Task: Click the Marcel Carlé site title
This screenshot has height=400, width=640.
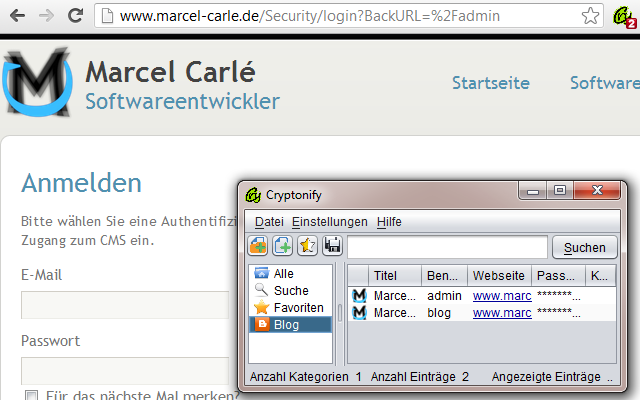Action: 170,72
